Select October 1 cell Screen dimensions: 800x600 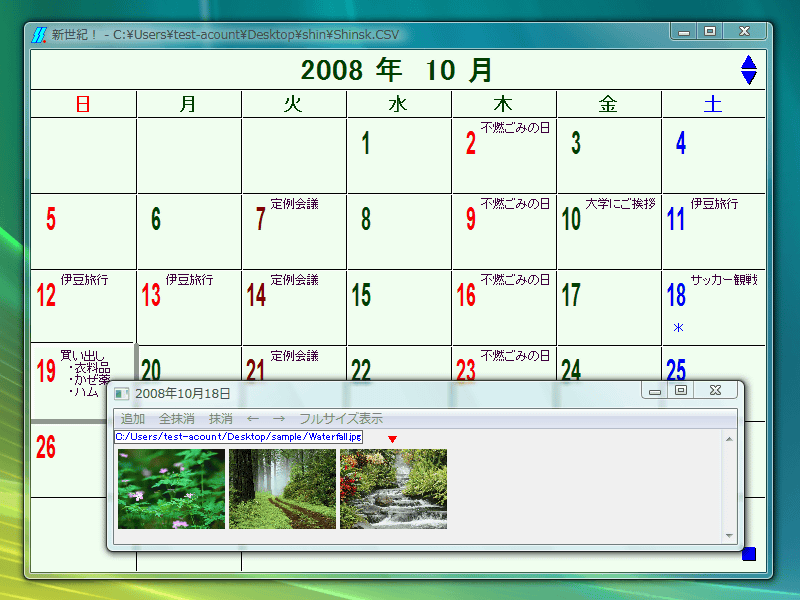coord(399,156)
